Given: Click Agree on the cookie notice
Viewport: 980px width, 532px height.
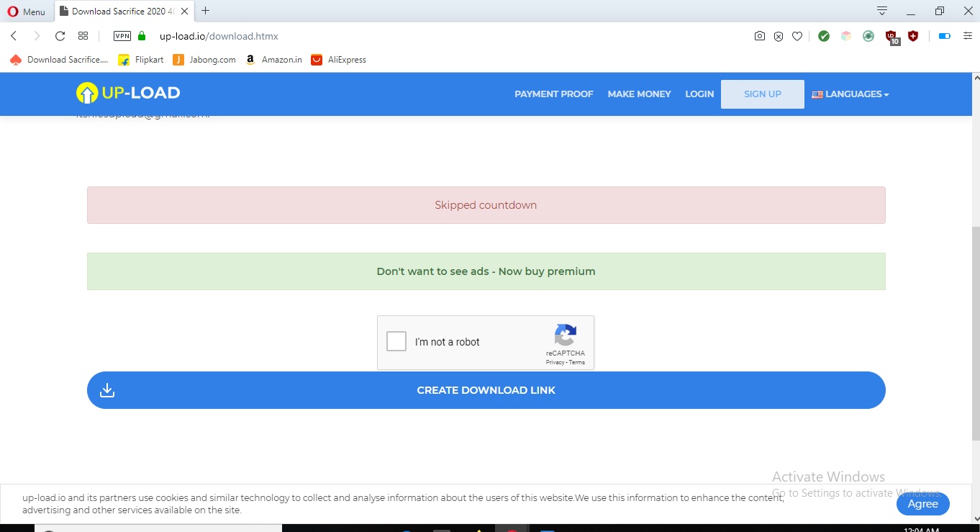Looking at the screenshot, I should coord(922,504).
